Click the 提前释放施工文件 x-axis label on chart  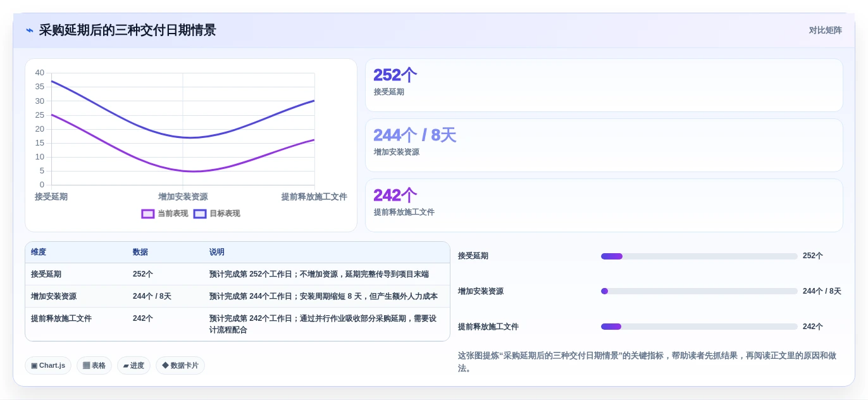click(314, 197)
